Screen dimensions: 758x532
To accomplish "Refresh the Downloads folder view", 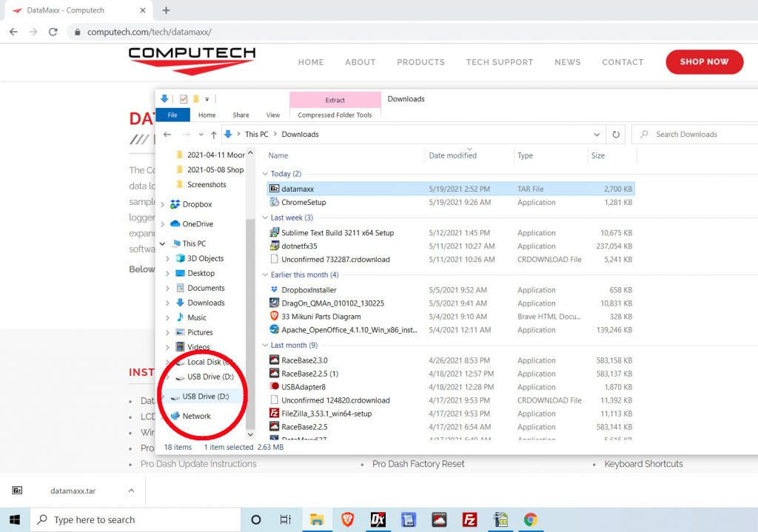I will point(616,135).
